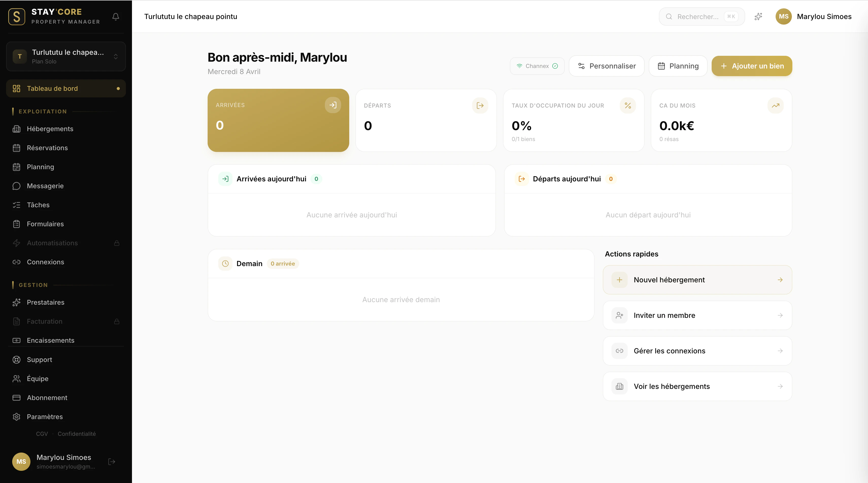868x483 pixels.
Task: Select Encaissements in the Gestion section
Action: pyautogui.click(x=51, y=340)
